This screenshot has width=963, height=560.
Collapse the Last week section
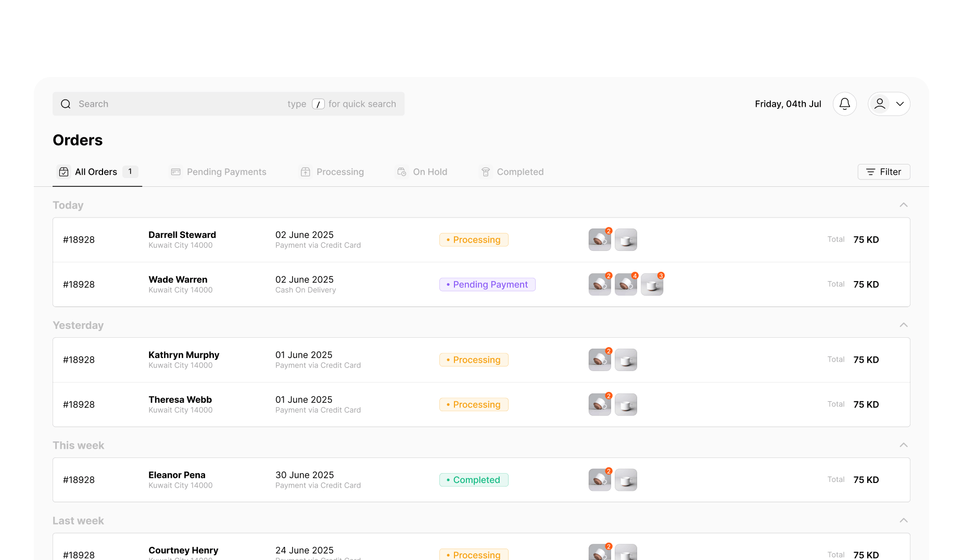point(904,521)
